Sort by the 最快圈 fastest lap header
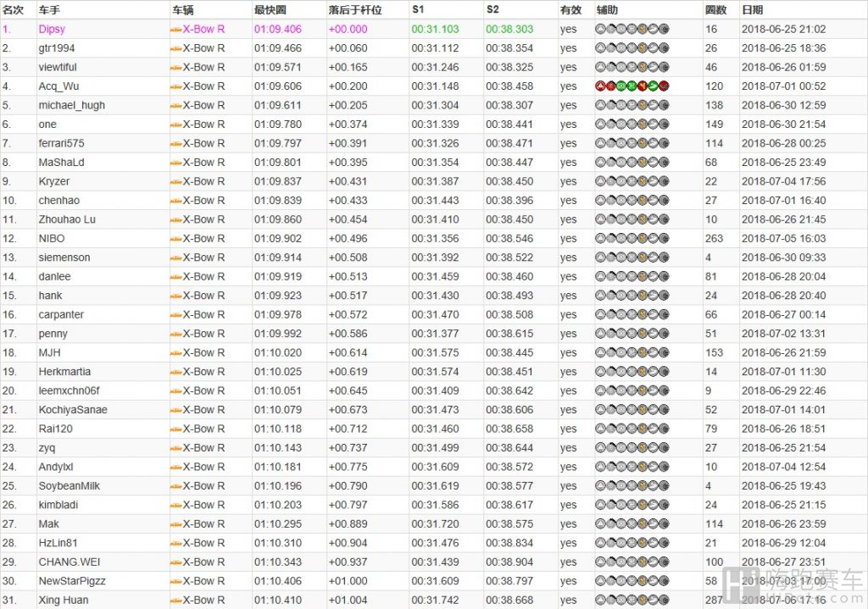 coord(270,9)
